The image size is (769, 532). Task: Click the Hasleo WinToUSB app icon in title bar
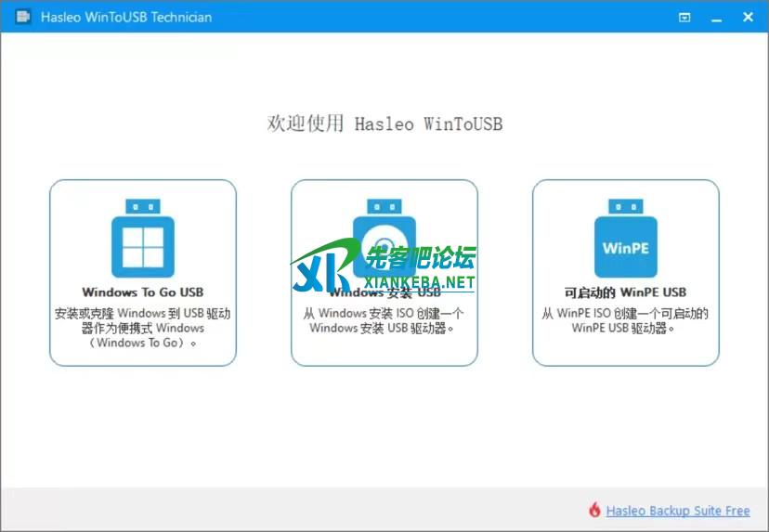23,17
